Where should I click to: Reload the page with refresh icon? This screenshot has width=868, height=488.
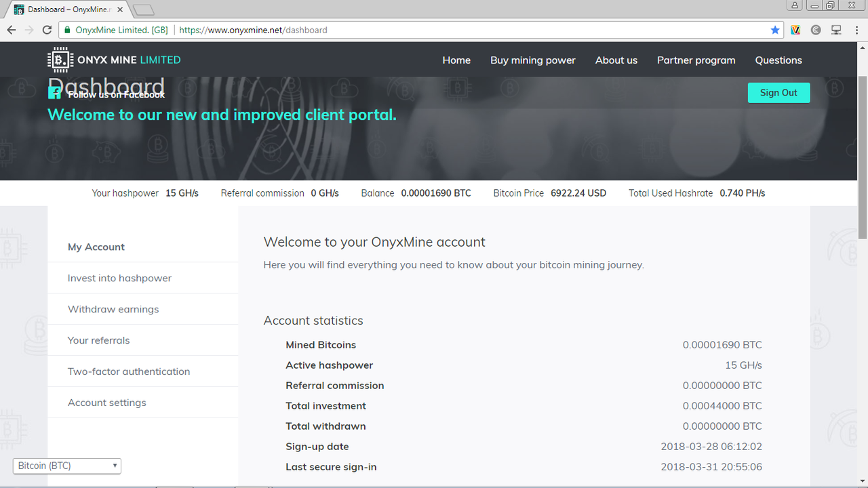(47, 30)
